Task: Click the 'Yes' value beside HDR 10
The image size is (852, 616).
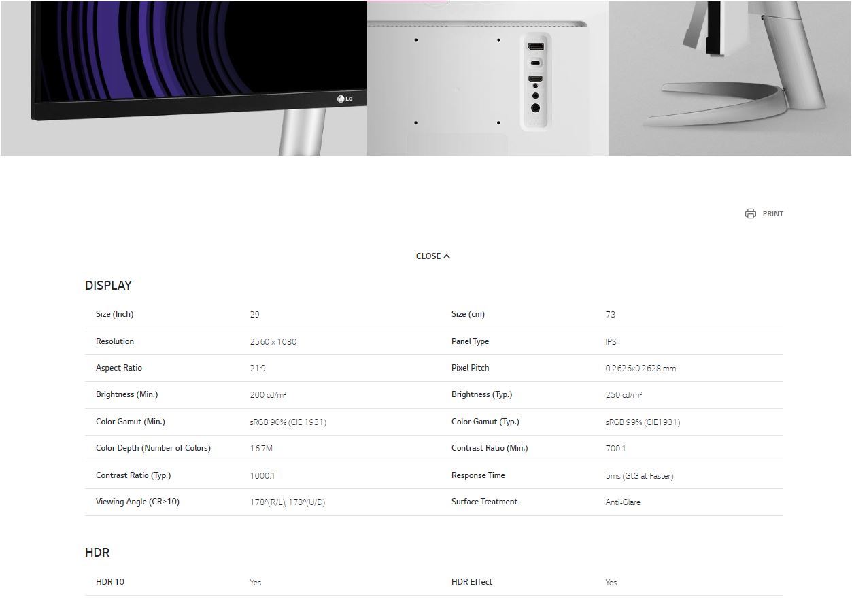Action: tap(256, 583)
